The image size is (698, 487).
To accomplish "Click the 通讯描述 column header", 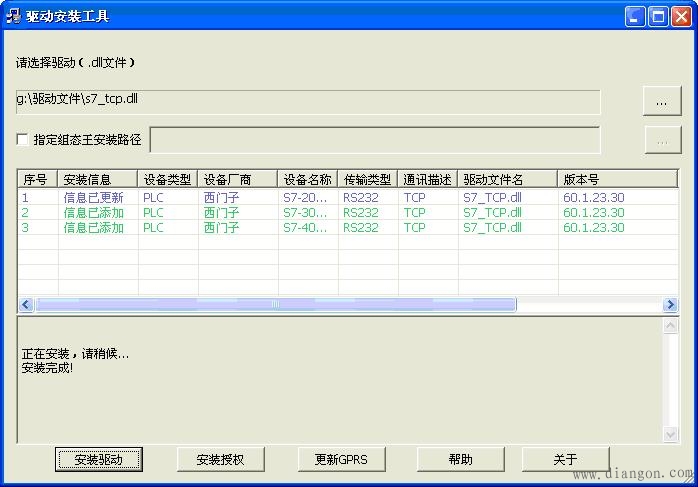I will tap(428, 179).
